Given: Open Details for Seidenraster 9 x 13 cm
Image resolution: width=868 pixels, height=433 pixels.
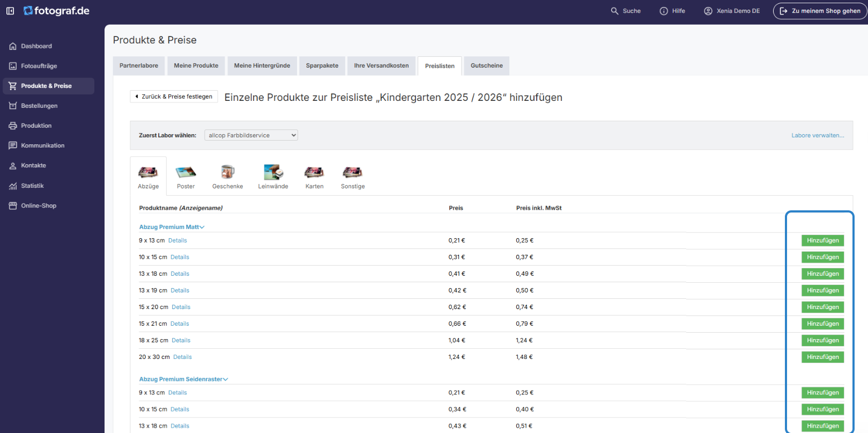Looking at the screenshot, I should click(x=177, y=393).
